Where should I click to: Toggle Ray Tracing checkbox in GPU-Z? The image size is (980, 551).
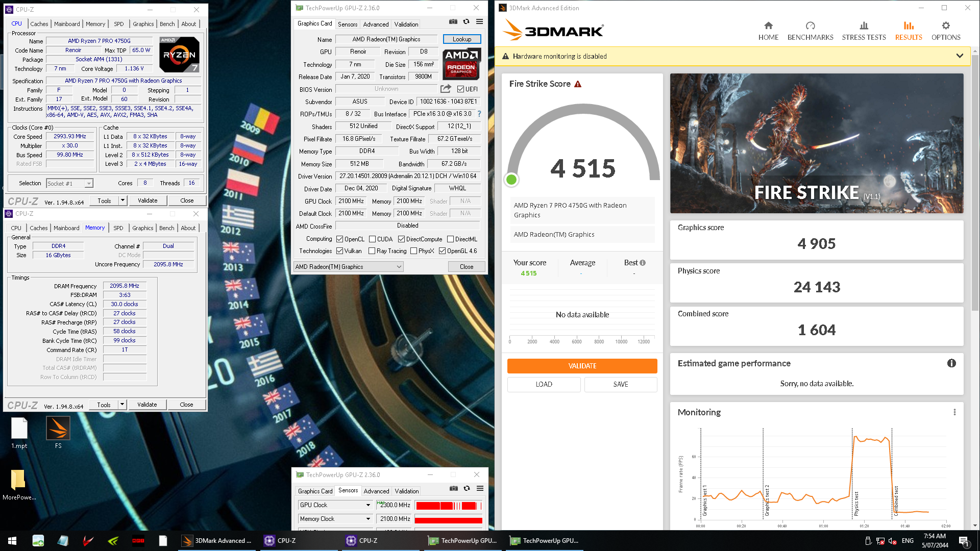tap(372, 251)
